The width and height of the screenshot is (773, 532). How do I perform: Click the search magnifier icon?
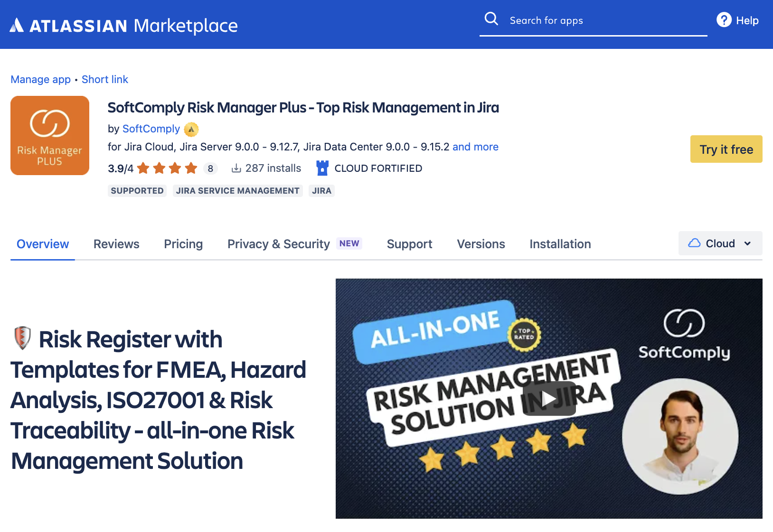[x=491, y=19]
